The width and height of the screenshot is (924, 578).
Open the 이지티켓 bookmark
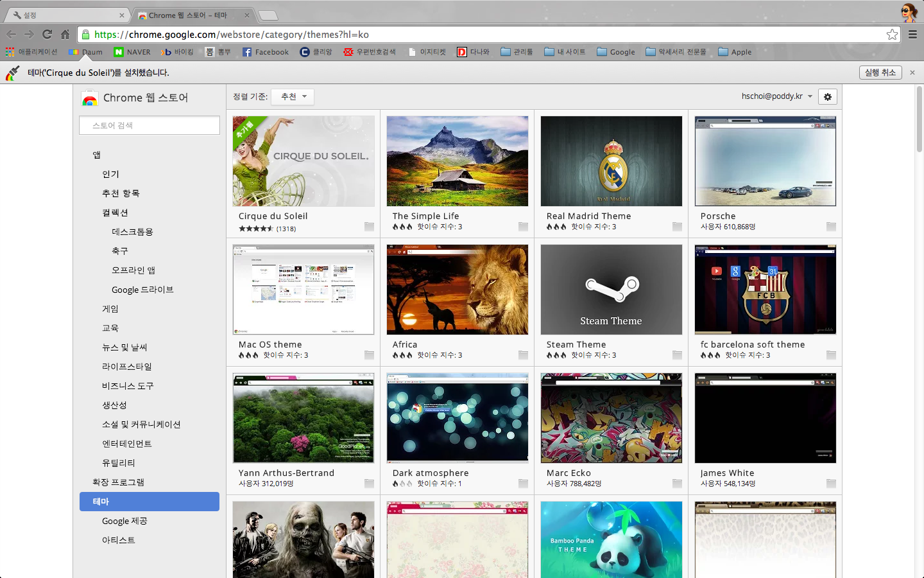click(427, 52)
